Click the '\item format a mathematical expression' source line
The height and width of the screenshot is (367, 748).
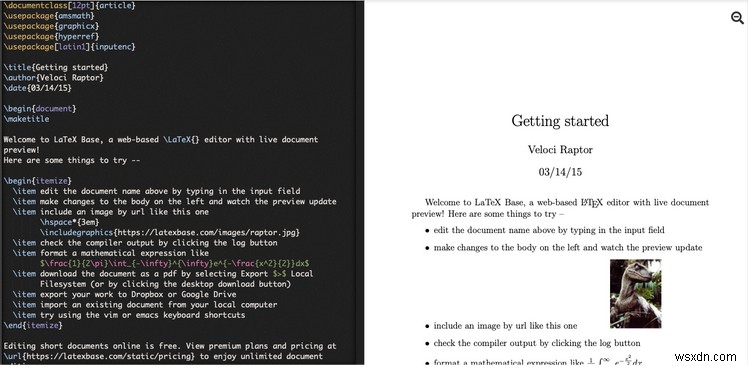[x=111, y=253]
